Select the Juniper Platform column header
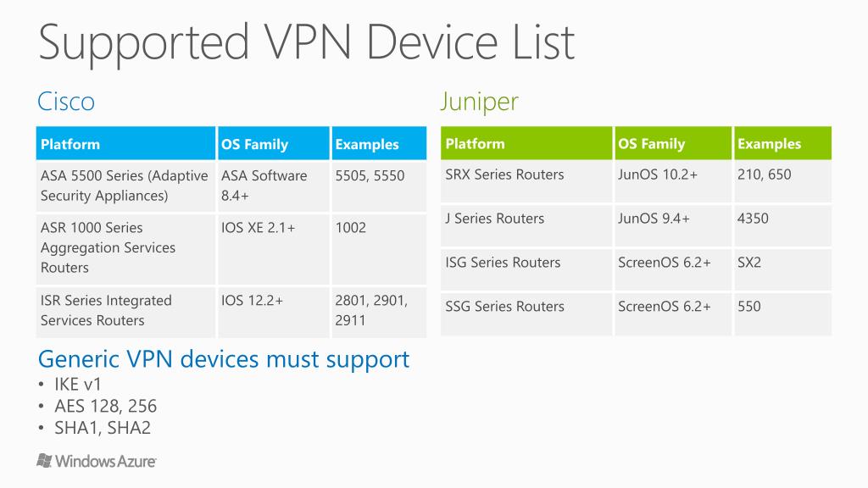The image size is (868, 488). coord(526,143)
